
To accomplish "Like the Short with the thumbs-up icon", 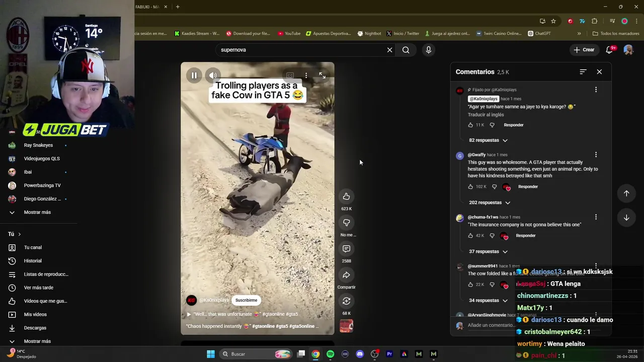I will pos(346,196).
